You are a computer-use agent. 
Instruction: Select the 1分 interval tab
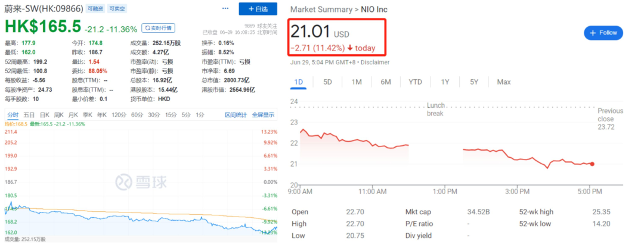coord(200,115)
